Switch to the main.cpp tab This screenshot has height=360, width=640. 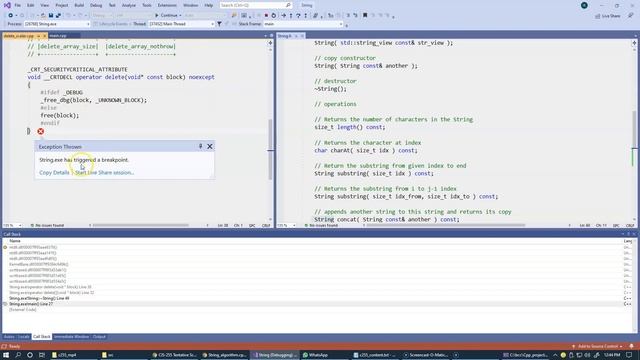click(x=58, y=36)
